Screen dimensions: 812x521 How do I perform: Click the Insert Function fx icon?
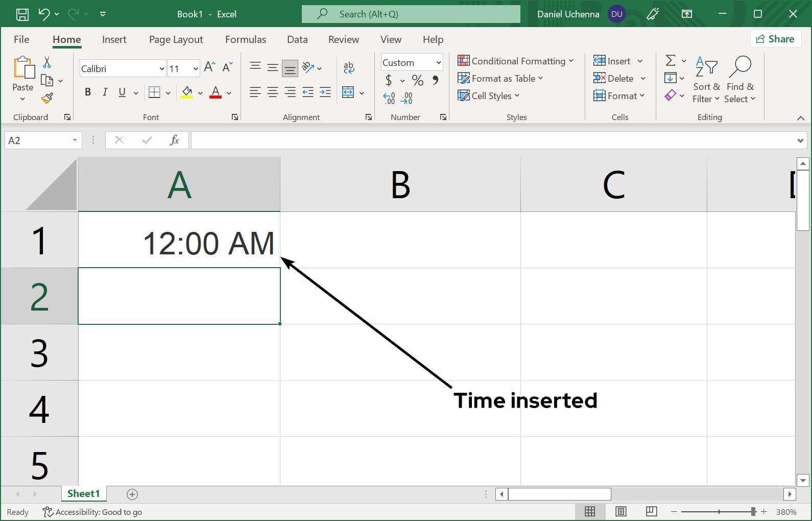(x=174, y=140)
